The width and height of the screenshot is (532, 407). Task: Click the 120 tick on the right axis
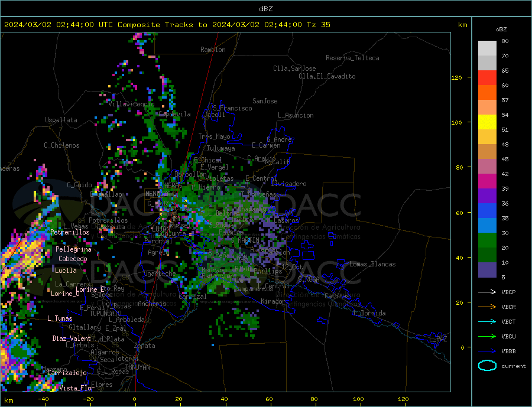click(x=456, y=77)
